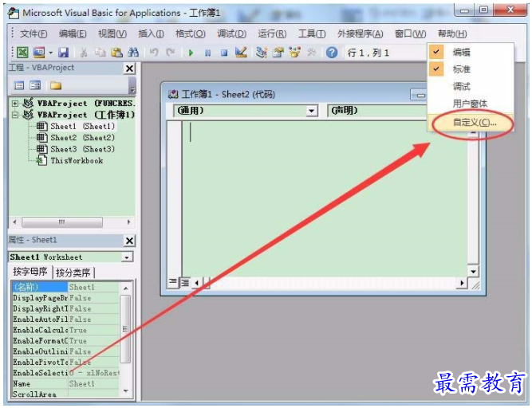Open the Sheet1 Worksheet object dropdown
Viewport: 532px width, 408px height.
pos(127,257)
